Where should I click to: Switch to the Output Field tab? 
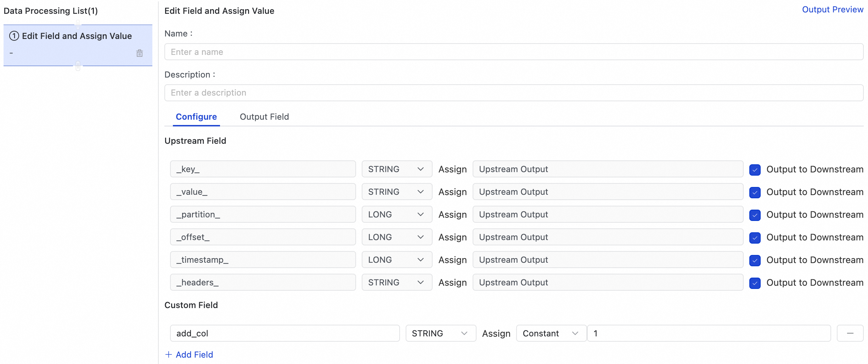[264, 117]
